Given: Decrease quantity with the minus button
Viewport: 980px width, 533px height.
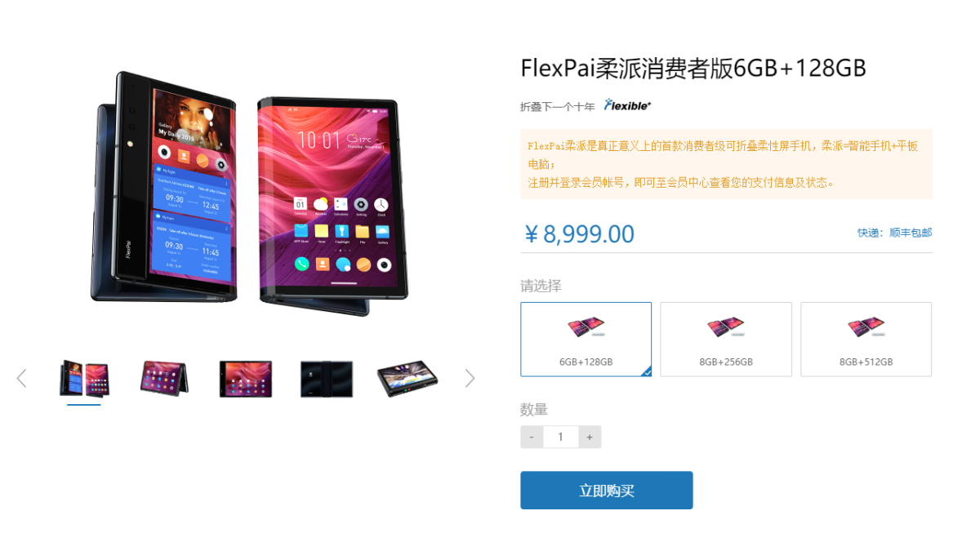Looking at the screenshot, I should tap(532, 437).
